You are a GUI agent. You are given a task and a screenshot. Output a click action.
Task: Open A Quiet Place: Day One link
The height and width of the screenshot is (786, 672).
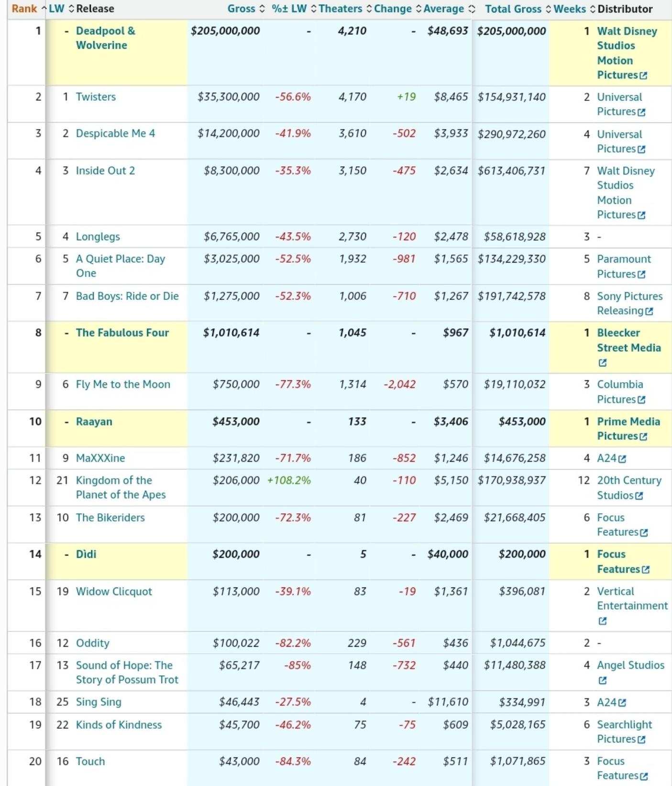[121, 266]
